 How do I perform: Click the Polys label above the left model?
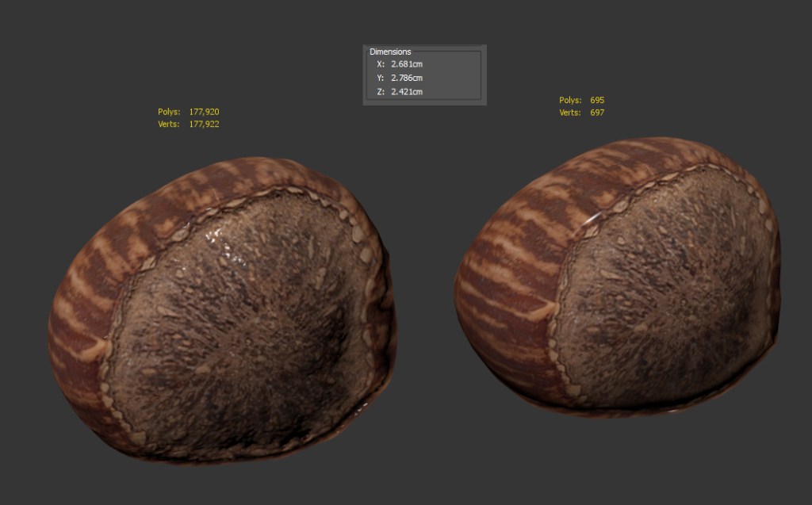pos(169,112)
